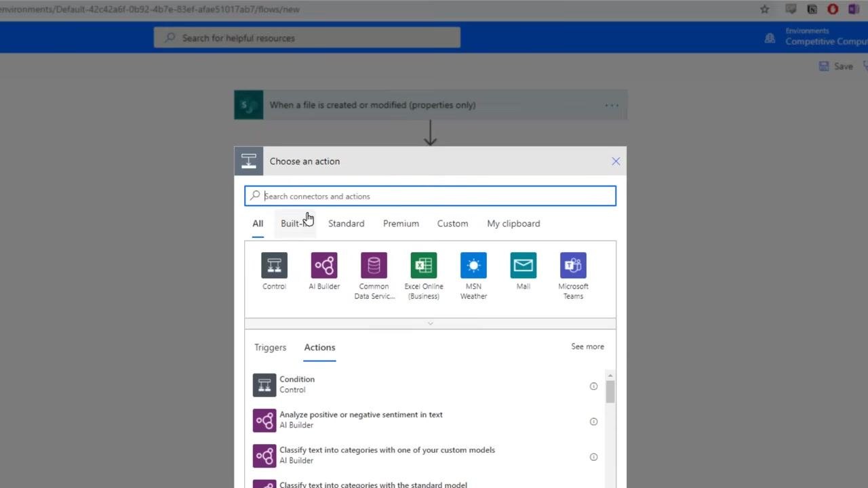Select the Control connector icon
The image size is (868, 488).
(x=274, y=265)
